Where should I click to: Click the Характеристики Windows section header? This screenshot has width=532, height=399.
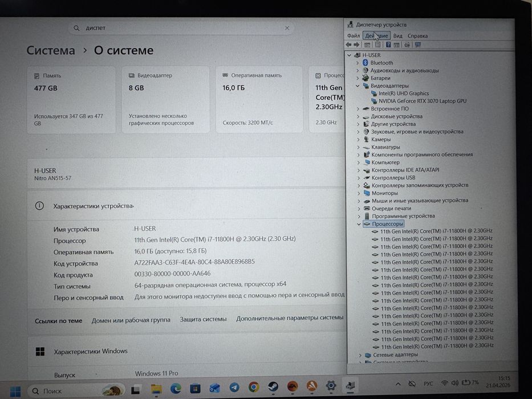[x=186, y=351]
